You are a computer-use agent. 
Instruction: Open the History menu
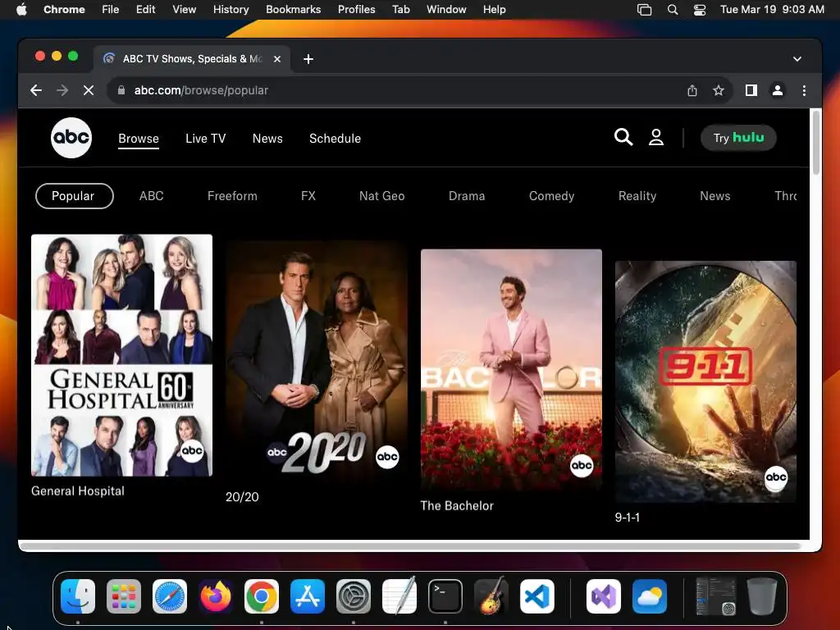(x=231, y=9)
